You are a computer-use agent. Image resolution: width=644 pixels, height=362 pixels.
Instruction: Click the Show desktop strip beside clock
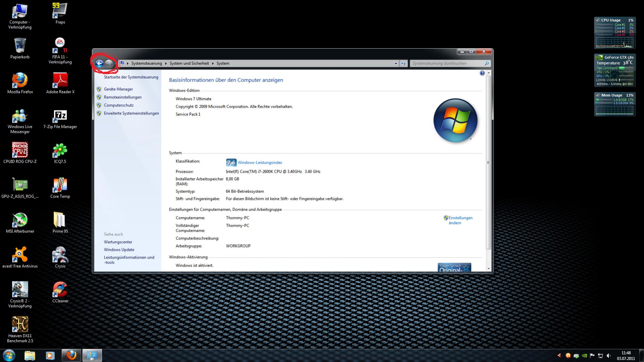click(x=641, y=356)
